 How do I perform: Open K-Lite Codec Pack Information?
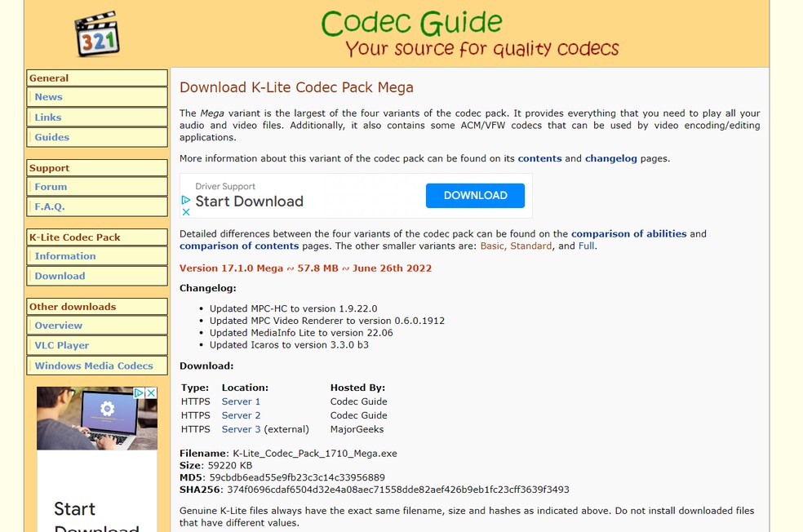(97, 256)
